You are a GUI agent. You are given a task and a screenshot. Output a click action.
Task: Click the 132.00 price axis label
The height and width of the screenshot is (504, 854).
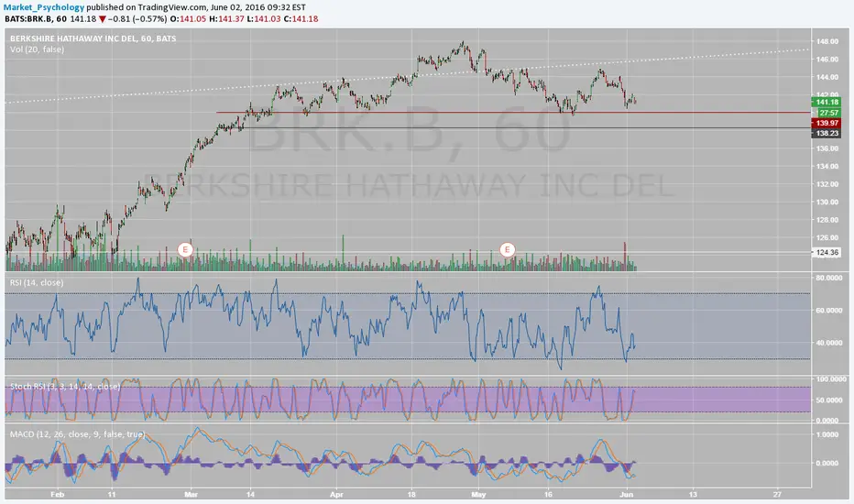coord(827,184)
